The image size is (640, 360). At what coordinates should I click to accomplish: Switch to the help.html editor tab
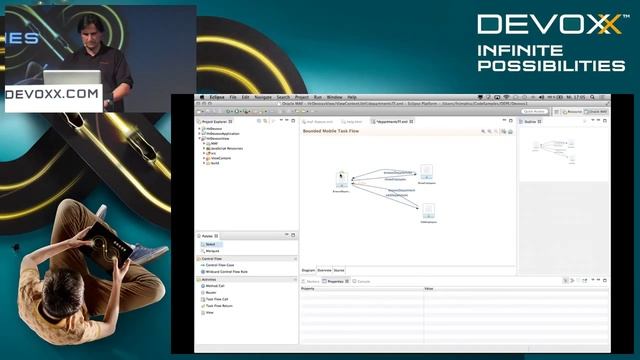point(351,122)
